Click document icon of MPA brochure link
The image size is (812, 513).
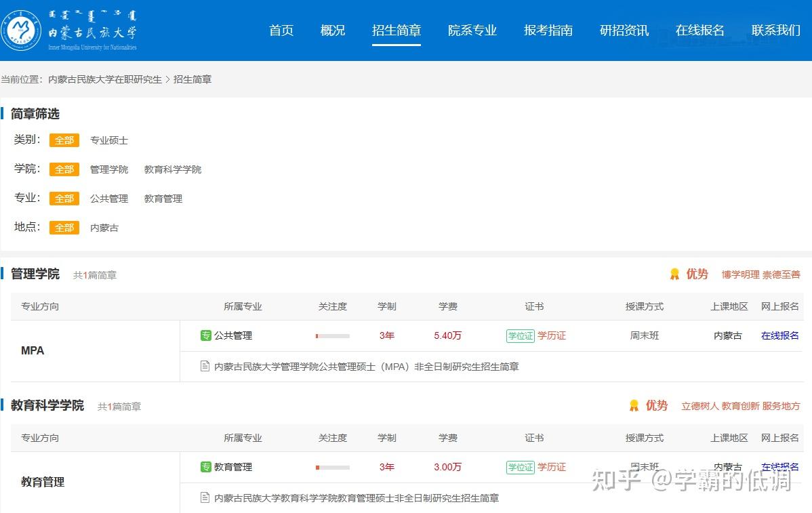pos(205,367)
